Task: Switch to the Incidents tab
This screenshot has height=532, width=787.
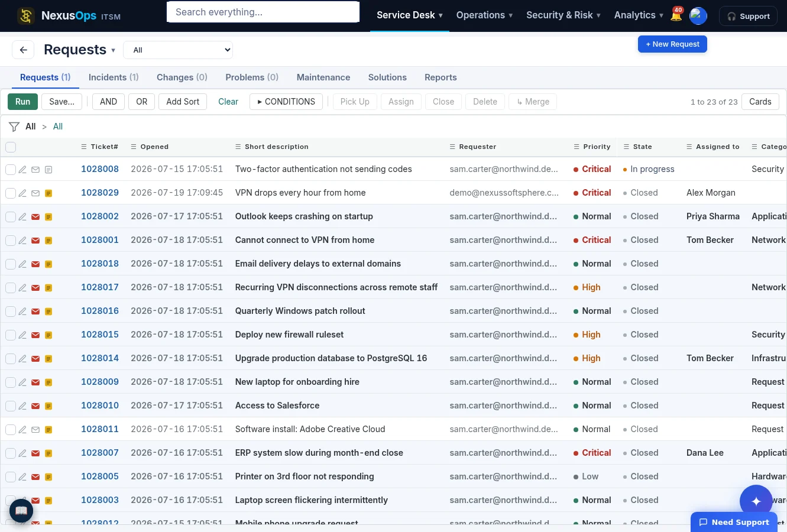Action: point(114,77)
